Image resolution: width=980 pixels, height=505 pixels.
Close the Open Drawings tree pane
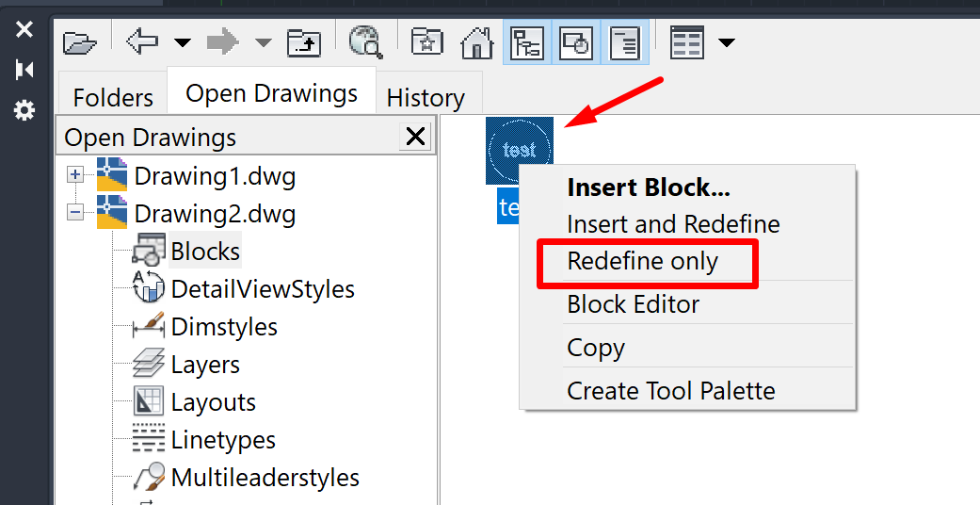[x=415, y=138]
